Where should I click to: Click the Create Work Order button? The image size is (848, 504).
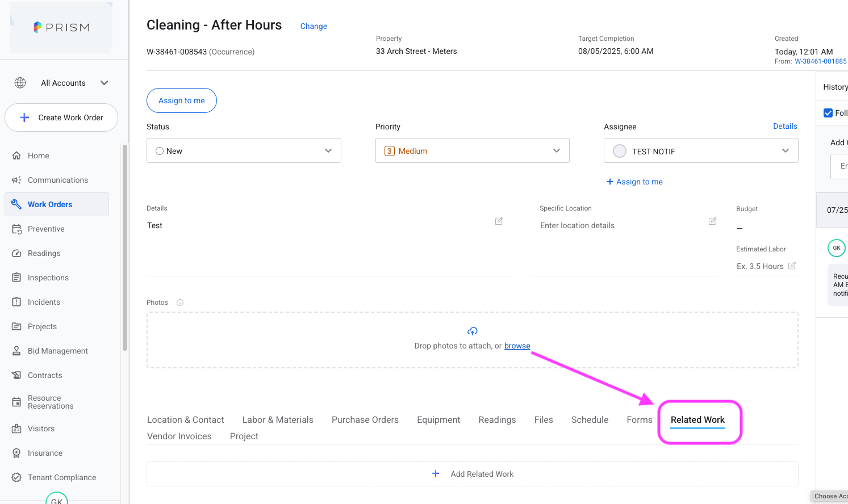(61, 117)
